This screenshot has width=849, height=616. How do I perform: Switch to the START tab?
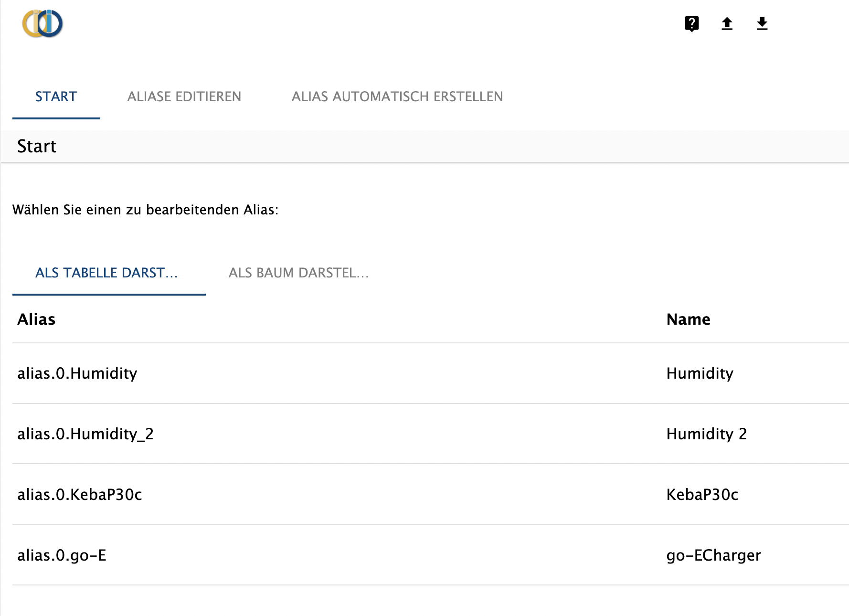point(56,97)
